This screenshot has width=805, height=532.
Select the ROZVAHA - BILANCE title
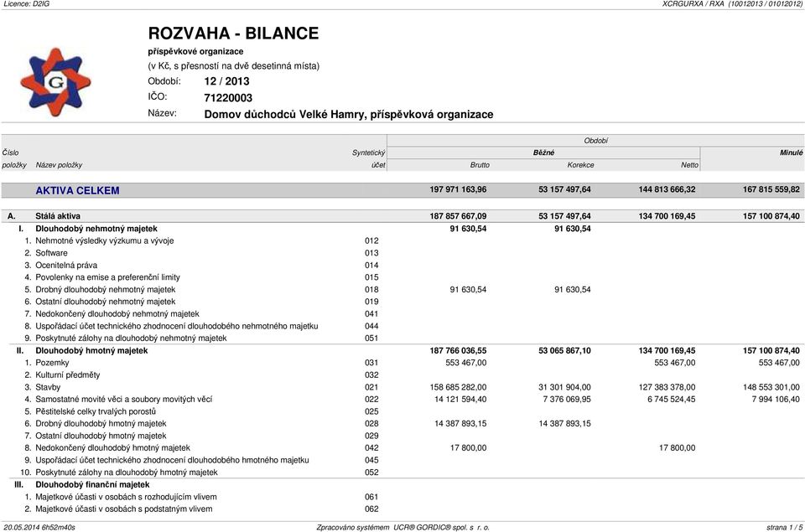click(233, 34)
